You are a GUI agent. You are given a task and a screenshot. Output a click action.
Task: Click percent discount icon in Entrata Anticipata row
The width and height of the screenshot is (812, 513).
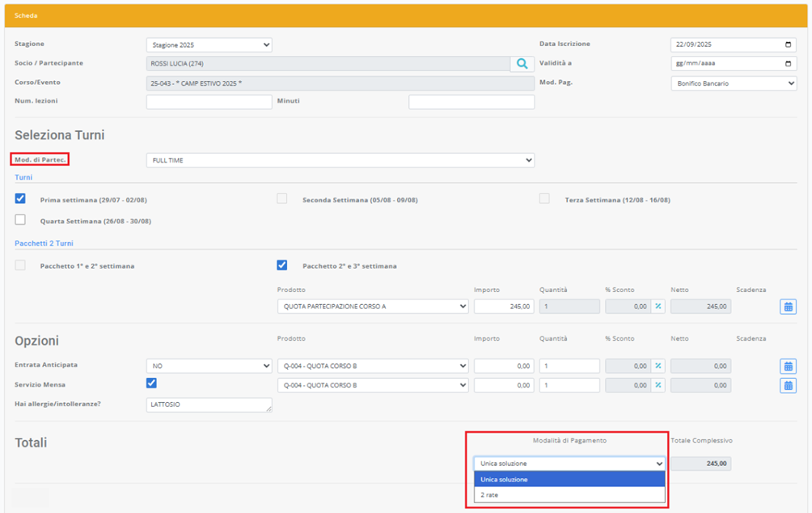point(658,366)
